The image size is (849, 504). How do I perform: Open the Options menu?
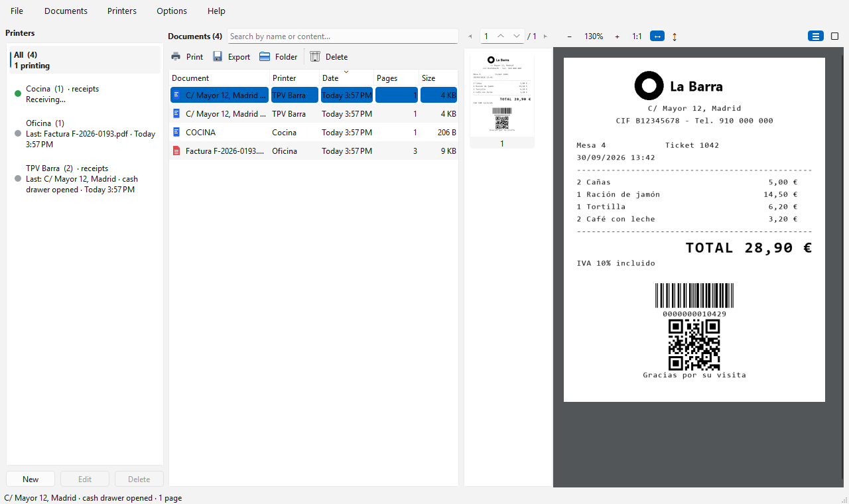point(172,11)
